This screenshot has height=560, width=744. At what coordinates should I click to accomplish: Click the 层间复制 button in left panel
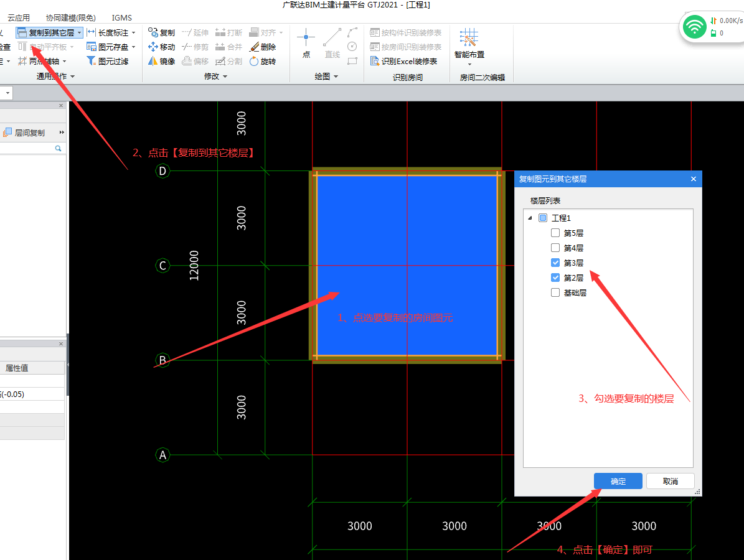coord(24,133)
